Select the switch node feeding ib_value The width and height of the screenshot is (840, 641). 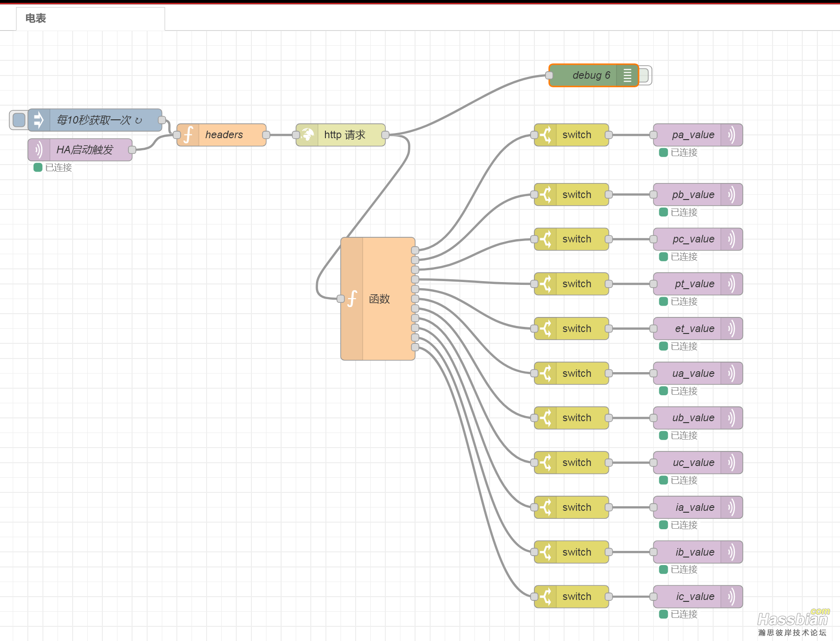pyautogui.click(x=572, y=552)
